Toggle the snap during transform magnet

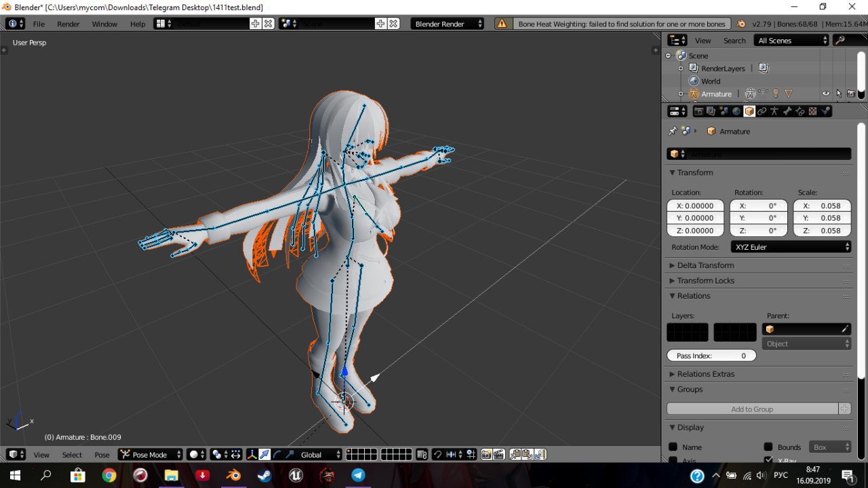click(438, 454)
